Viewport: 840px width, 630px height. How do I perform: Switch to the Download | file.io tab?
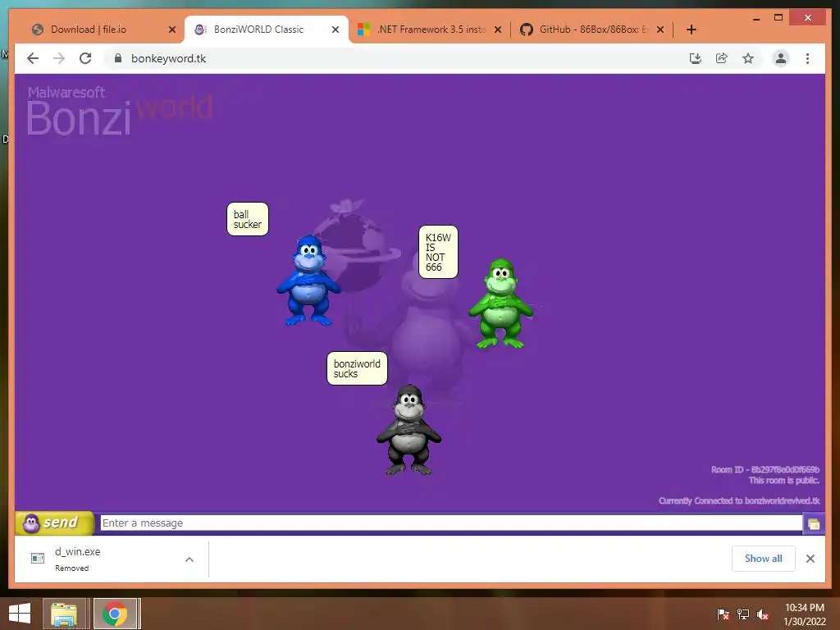pyautogui.click(x=102, y=30)
